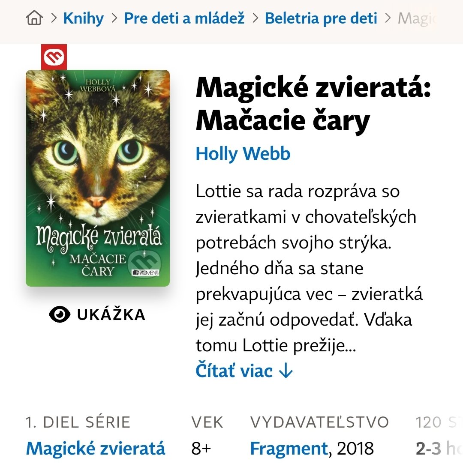Click the Magické zvieratá: Mačacie čary title
Viewport: 463px width, 476px height.
point(313,104)
